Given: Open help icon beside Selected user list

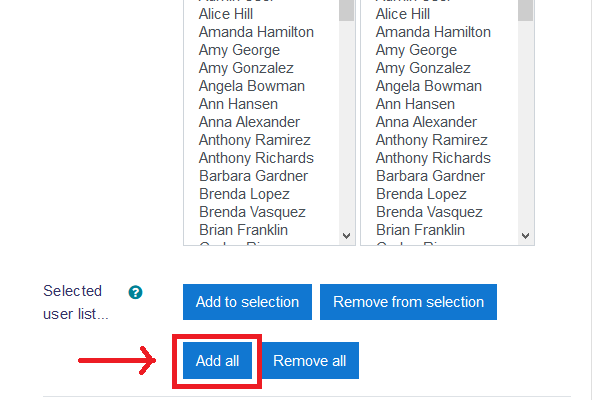Looking at the screenshot, I should pyautogui.click(x=135, y=292).
